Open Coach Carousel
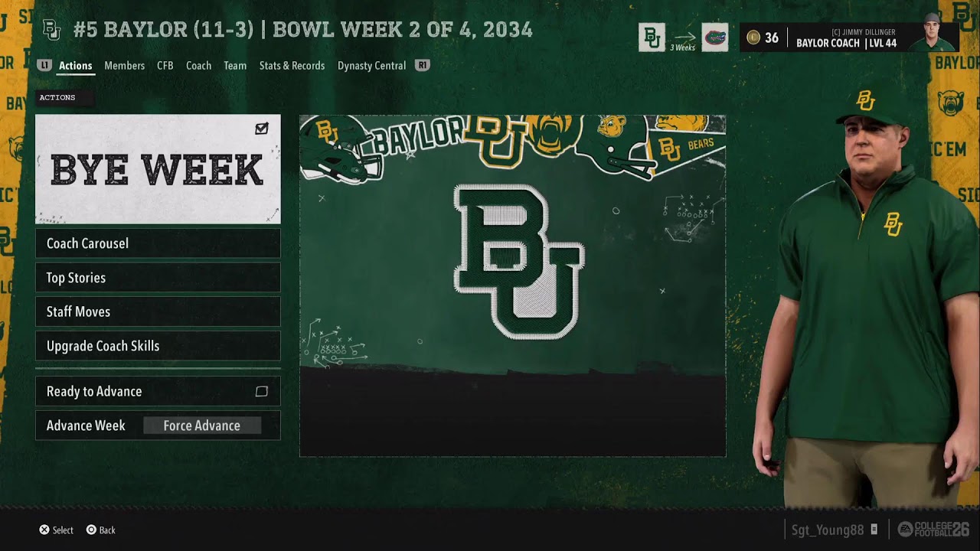 click(x=158, y=243)
